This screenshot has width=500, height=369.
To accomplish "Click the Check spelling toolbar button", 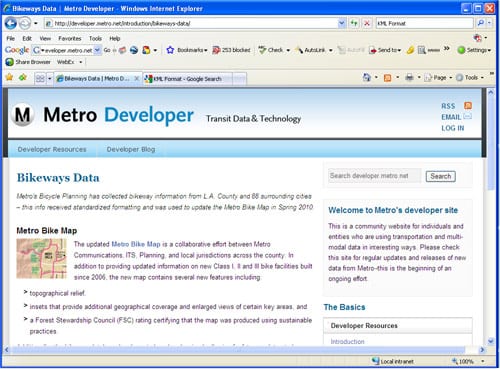I will [x=271, y=50].
